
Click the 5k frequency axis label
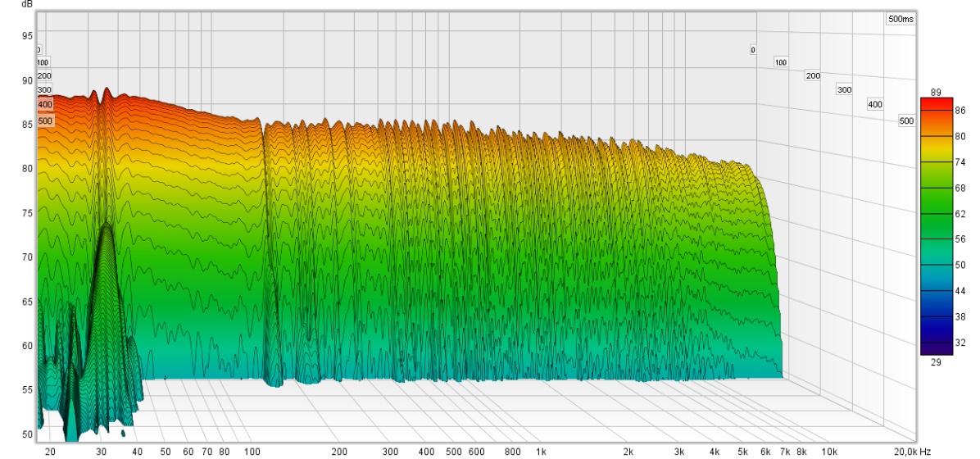[742, 452]
